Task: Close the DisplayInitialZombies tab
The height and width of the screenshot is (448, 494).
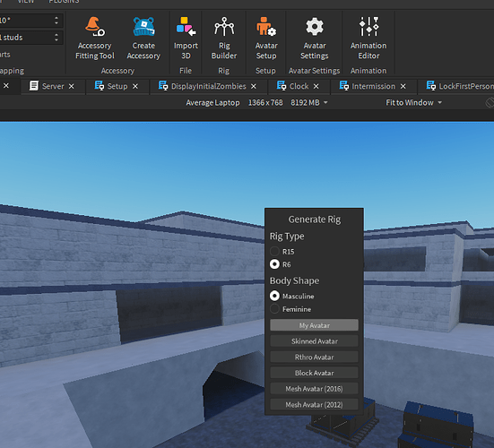Action: 254,86
